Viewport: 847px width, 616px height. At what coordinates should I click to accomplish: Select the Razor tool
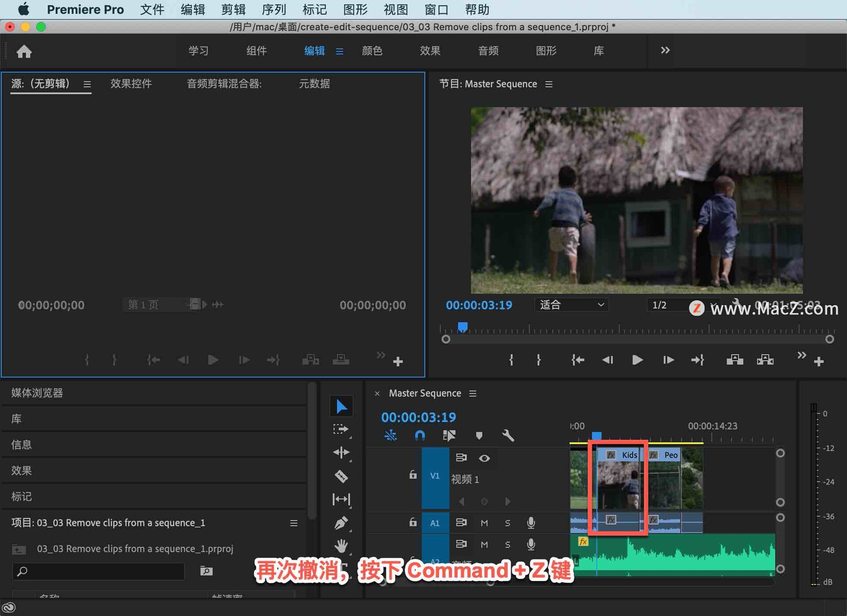coord(341,476)
